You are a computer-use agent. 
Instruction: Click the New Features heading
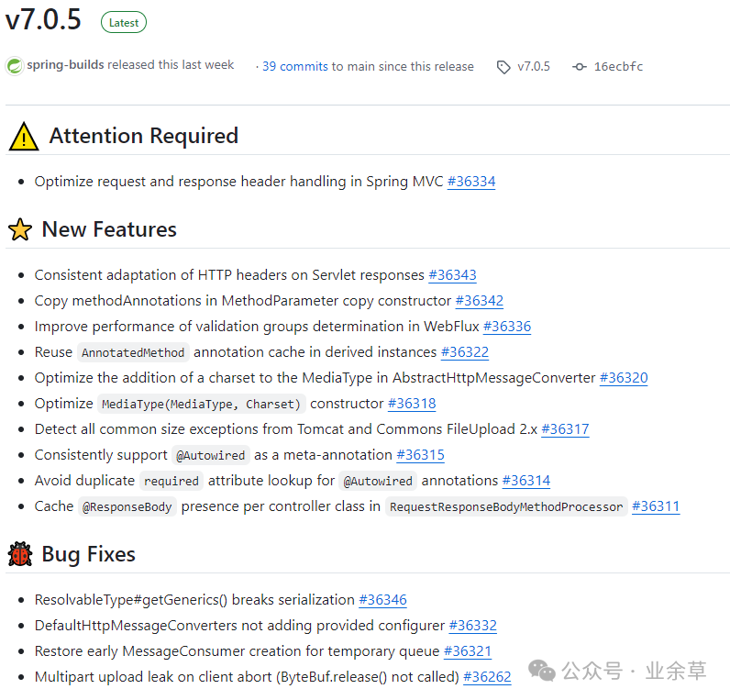pos(109,229)
